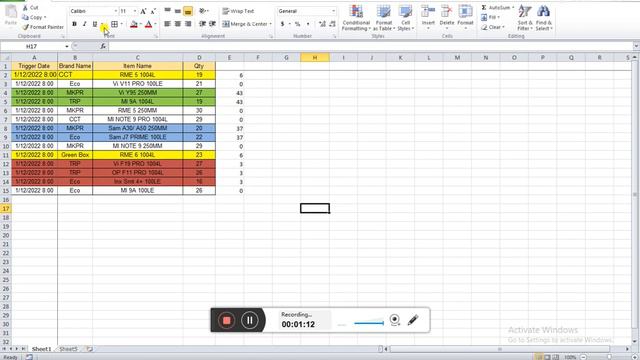Activate the Format Painter tool
This screenshot has width=640, height=360.
43,27
